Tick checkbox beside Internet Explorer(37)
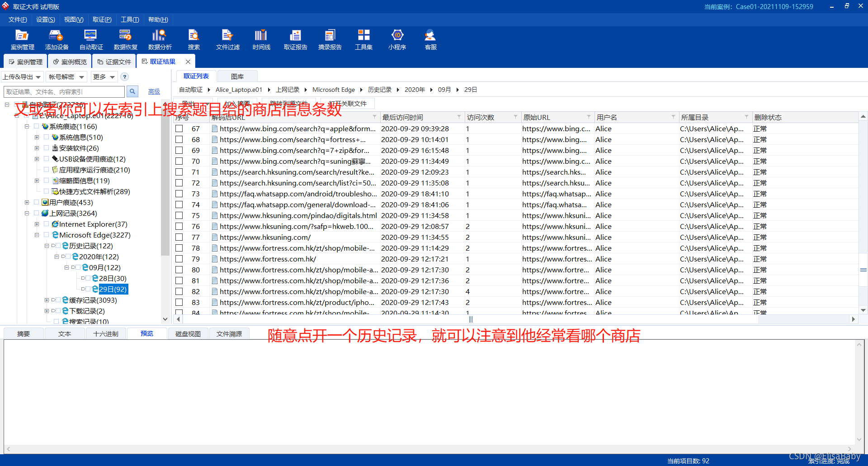Image resolution: width=868 pixels, height=466 pixels. click(x=46, y=224)
